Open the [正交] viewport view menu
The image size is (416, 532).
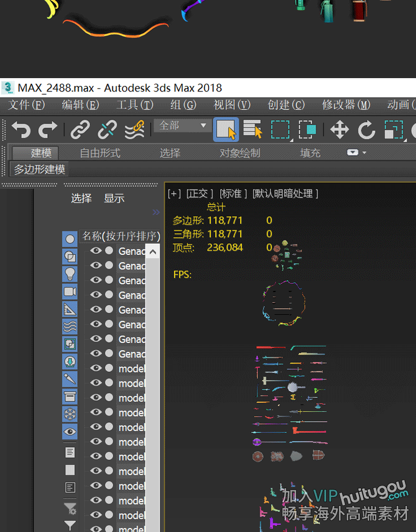(200, 194)
